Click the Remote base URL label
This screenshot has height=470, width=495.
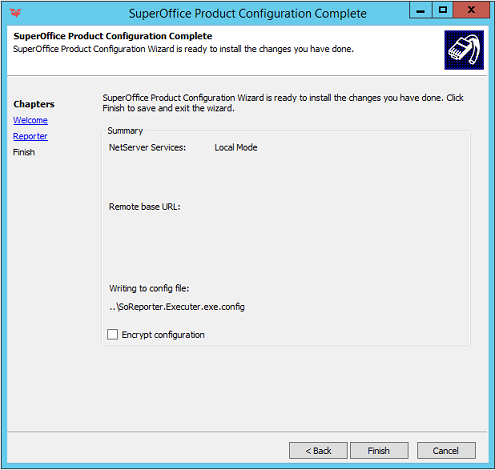(x=145, y=207)
